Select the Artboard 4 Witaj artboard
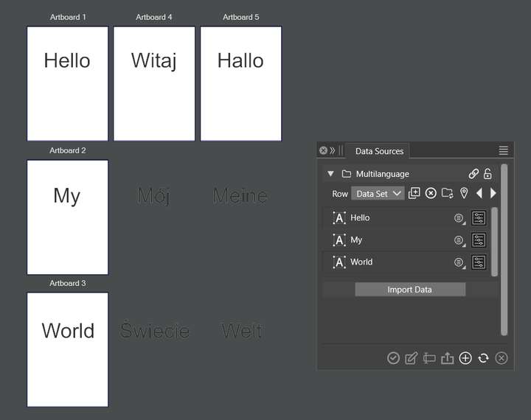The height and width of the screenshot is (420, 531). coord(154,83)
